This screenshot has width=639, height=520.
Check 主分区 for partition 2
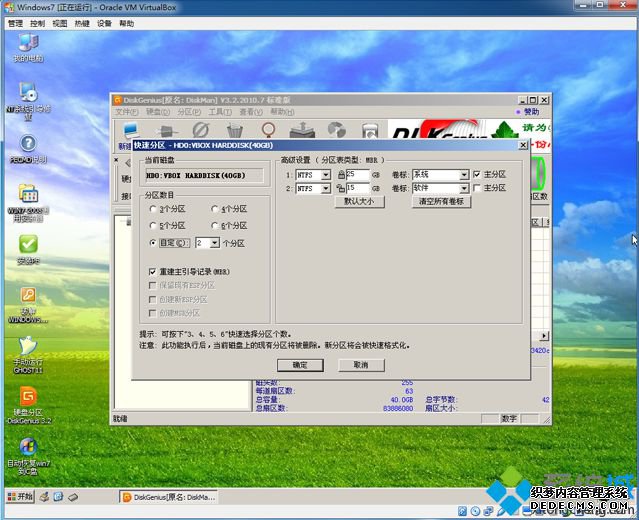tap(477, 188)
